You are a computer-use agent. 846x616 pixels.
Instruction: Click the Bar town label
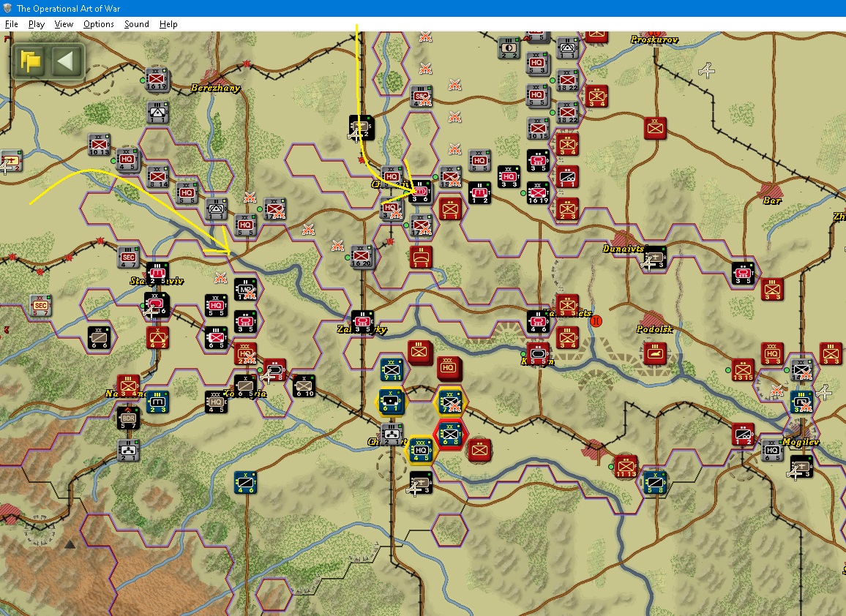pyautogui.click(x=772, y=200)
